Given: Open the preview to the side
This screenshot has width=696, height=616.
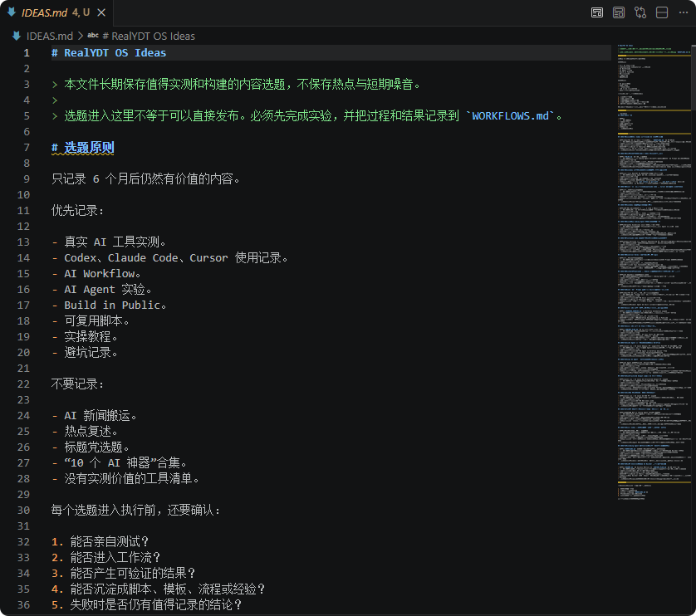Looking at the screenshot, I should (x=619, y=12).
